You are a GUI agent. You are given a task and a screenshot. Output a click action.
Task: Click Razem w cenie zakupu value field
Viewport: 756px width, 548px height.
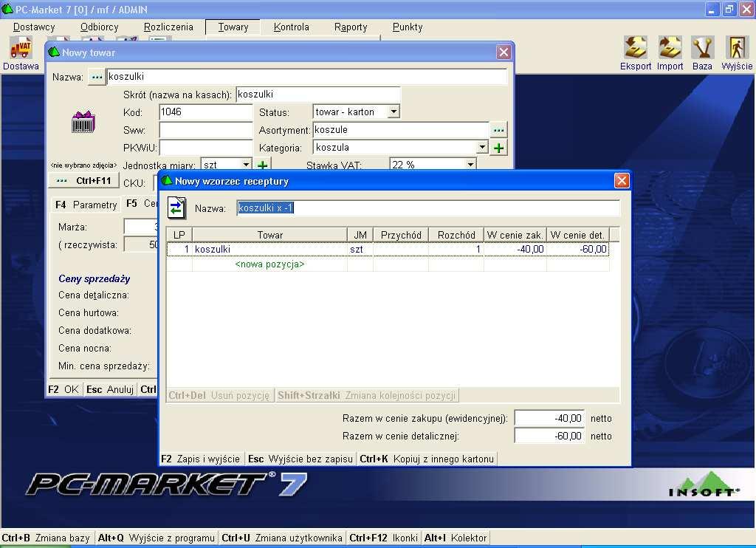(549, 418)
